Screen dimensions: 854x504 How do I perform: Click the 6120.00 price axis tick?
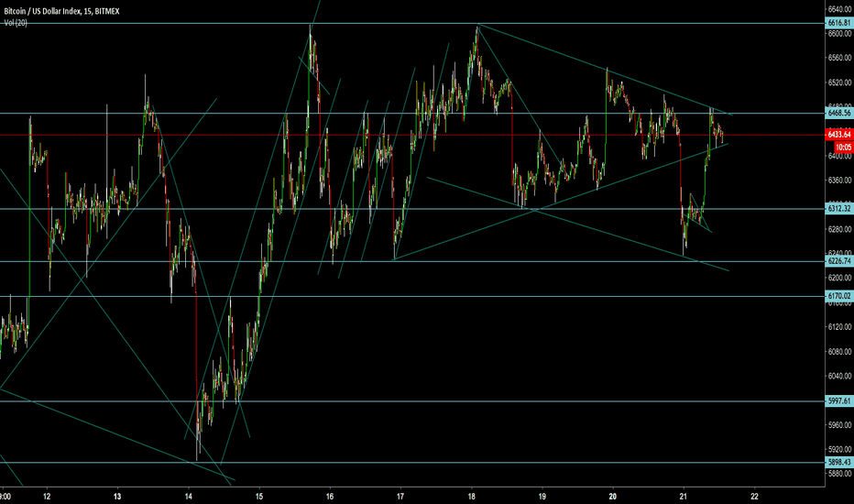[839, 327]
